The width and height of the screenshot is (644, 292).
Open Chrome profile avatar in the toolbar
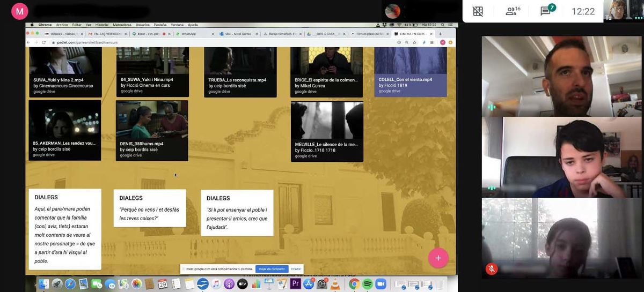tap(442, 42)
